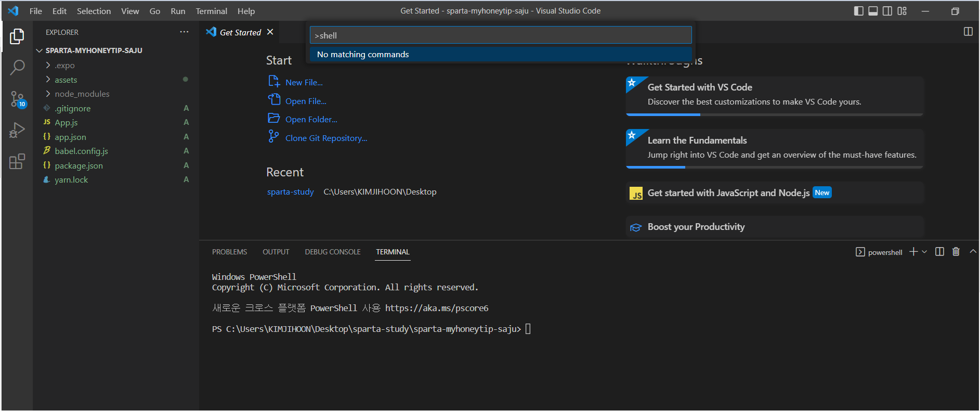This screenshot has height=411, width=980.
Task: Toggle secondary side bar layout
Action: [x=887, y=11]
